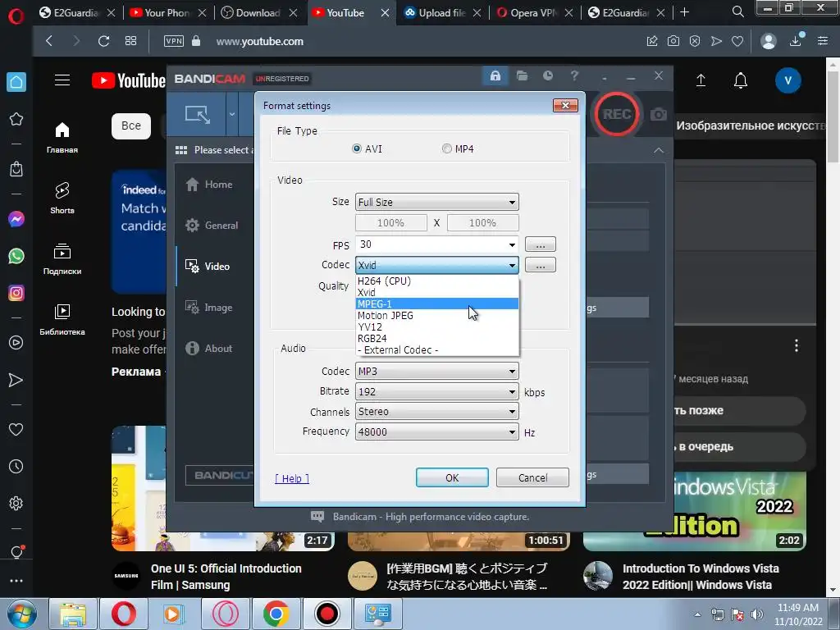Open YouTube notifications bell

point(741,80)
